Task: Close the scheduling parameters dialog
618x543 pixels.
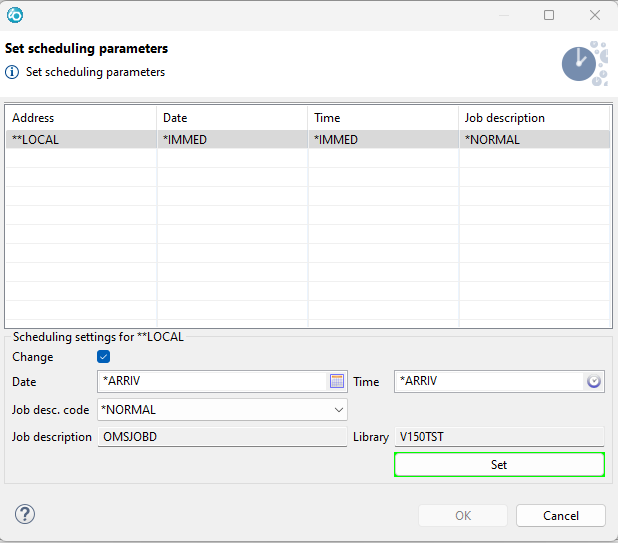Action: point(595,15)
